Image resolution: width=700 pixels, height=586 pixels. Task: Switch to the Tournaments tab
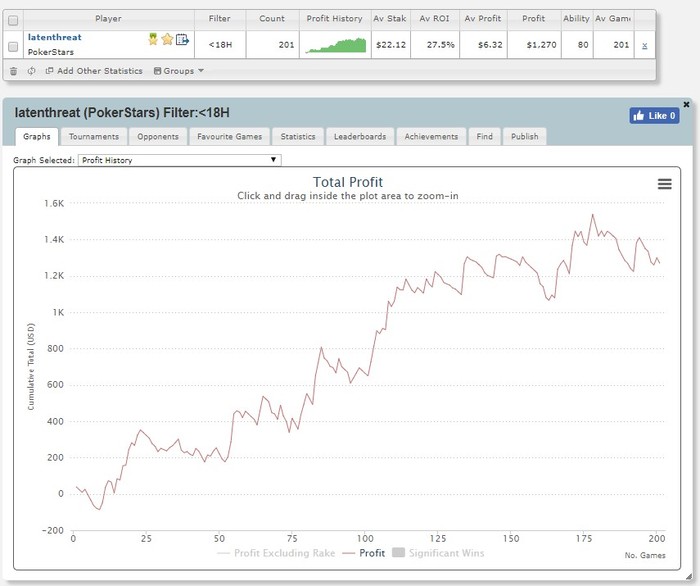94,137
